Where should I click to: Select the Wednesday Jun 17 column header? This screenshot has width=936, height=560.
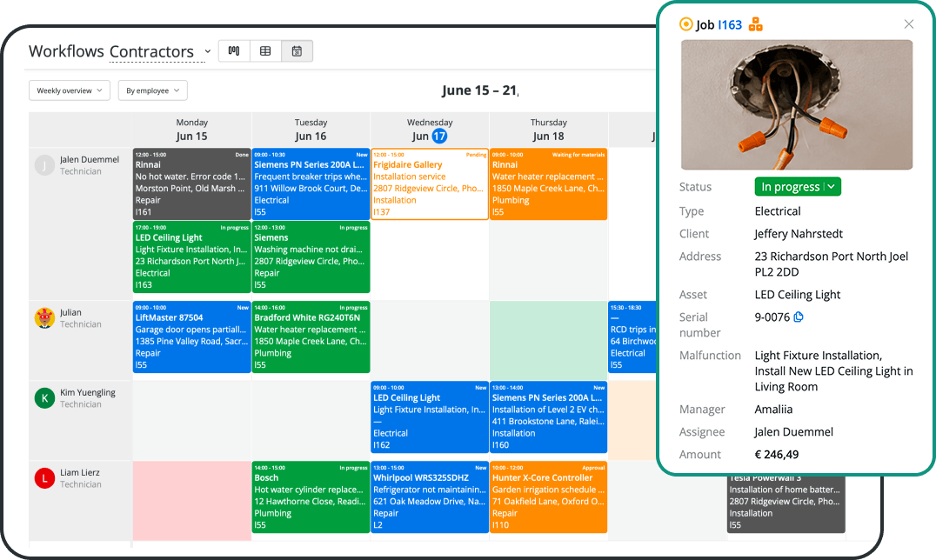430,130
